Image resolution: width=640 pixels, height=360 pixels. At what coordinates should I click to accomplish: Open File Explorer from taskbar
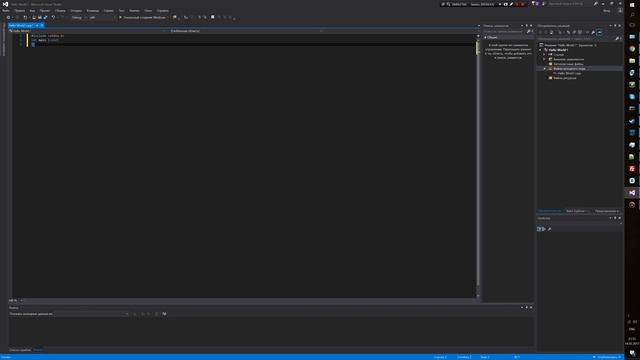point(632,60)
